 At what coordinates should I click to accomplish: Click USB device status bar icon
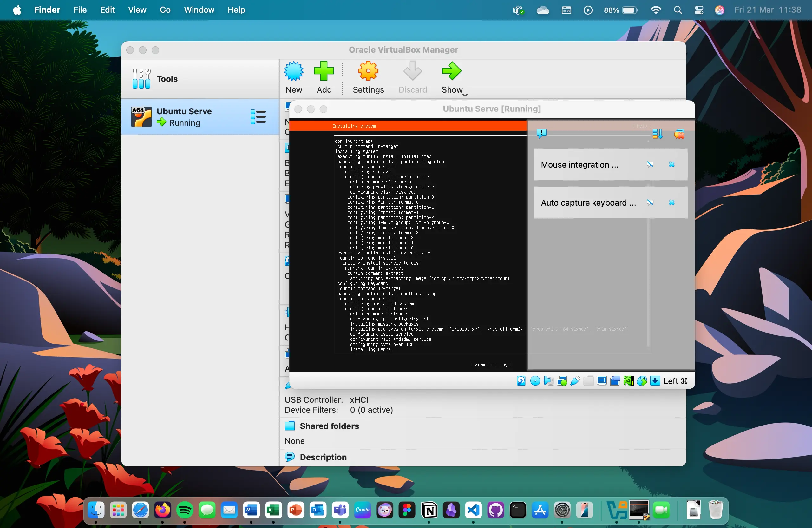575,381
